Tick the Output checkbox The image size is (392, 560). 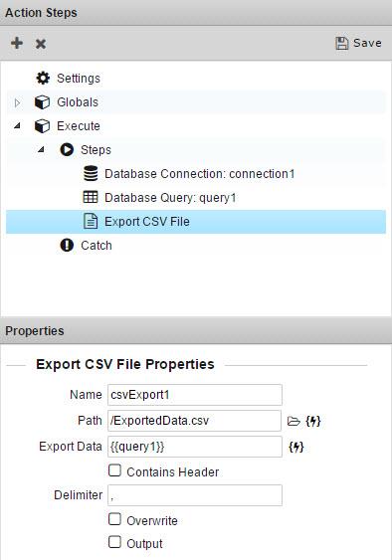(x=114, y=542)
